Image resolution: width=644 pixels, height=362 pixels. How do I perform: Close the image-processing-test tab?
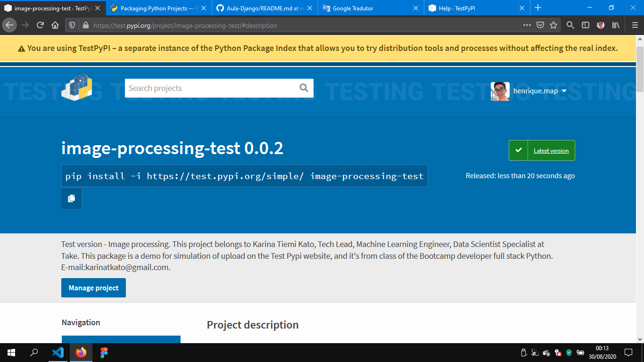click(98, 8)
